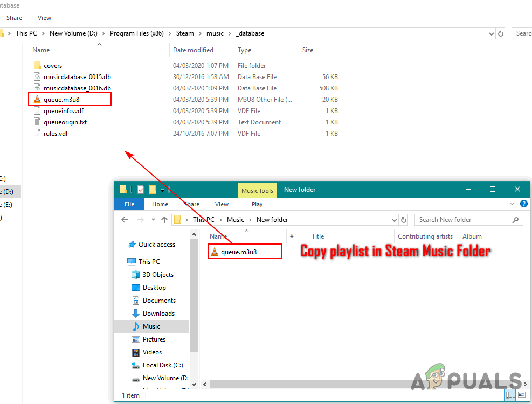Switch to Details view icon in status bar
Viewport: 532px width, 404px height.
click(510, 395)
